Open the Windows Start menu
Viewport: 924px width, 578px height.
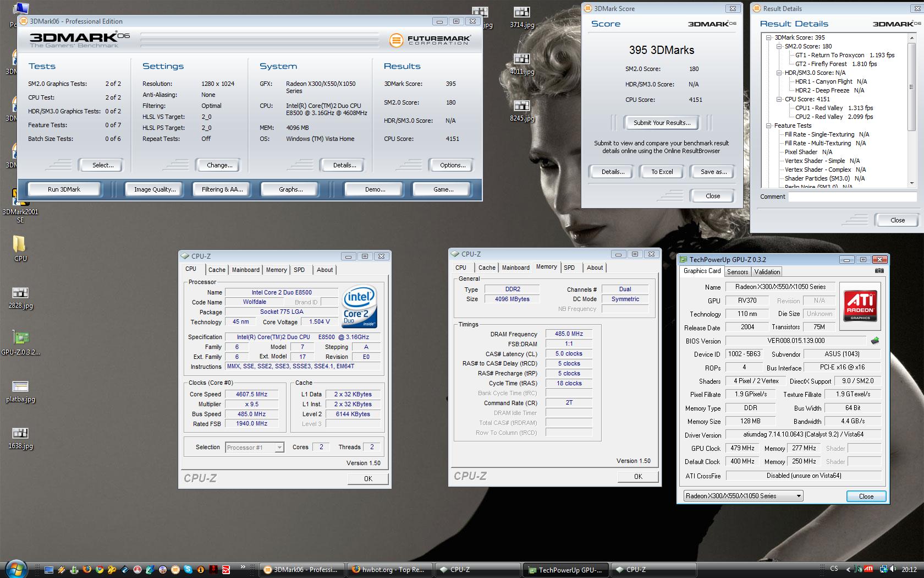point(16,569)
